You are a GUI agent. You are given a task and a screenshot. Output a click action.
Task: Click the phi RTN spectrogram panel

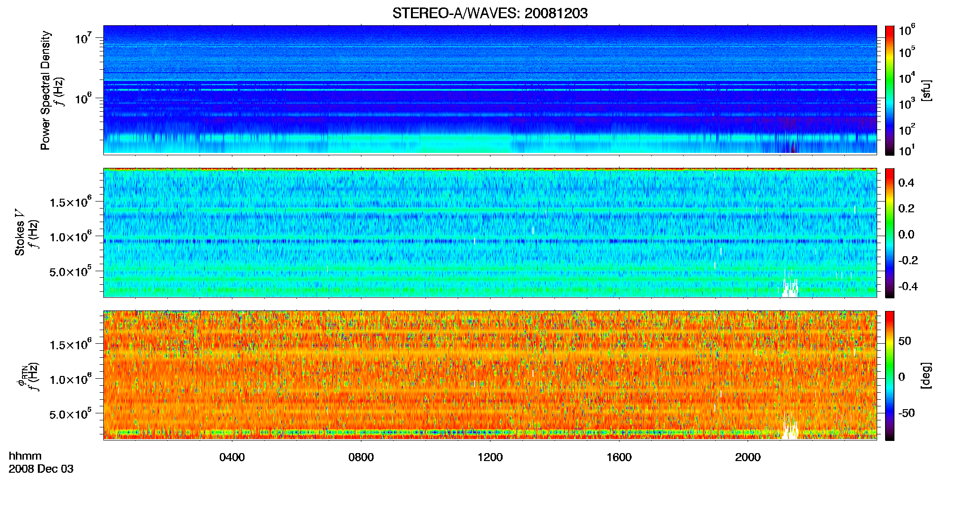[490, 375]
